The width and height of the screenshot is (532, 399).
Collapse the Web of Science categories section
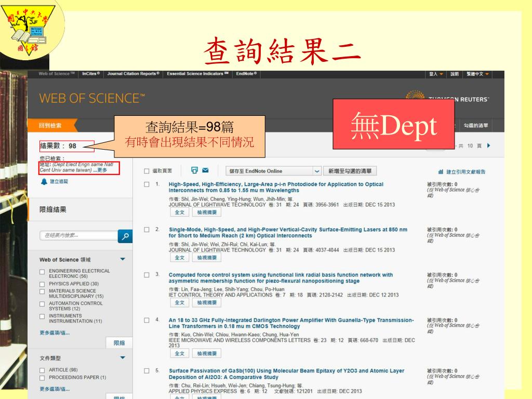(123, 259)
